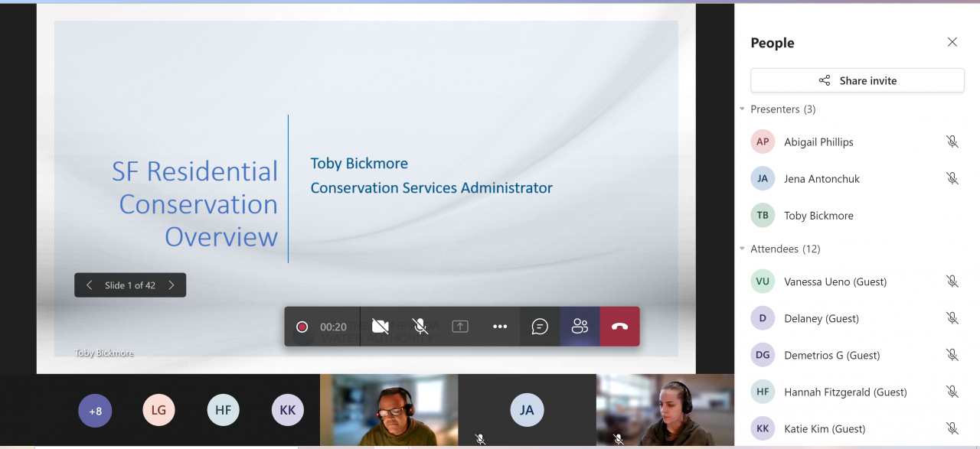Click Hannah Fitzgerald (Guest) name

pos(845,392)
